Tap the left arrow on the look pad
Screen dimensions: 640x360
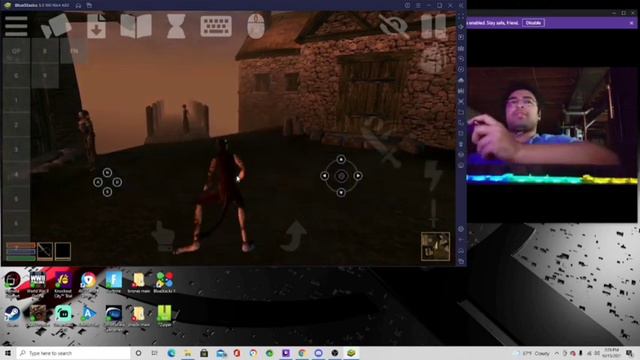click(324, 176)
